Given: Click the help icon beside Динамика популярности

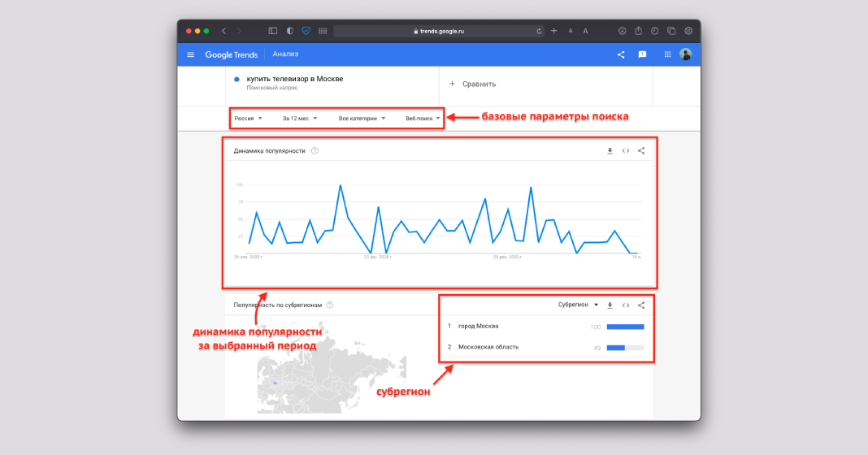Looking at the screenshot, I should tap(315, 150).
